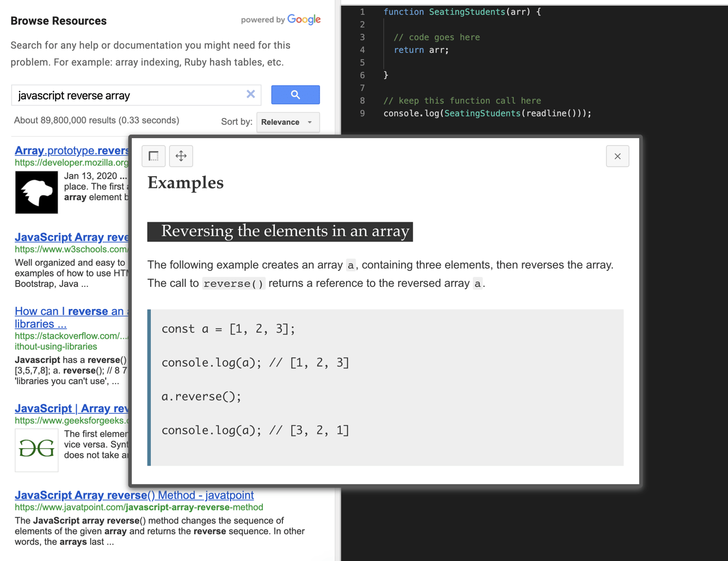
Task: Click the inline 'reverse()' code in description
Action: click(233, 284)
